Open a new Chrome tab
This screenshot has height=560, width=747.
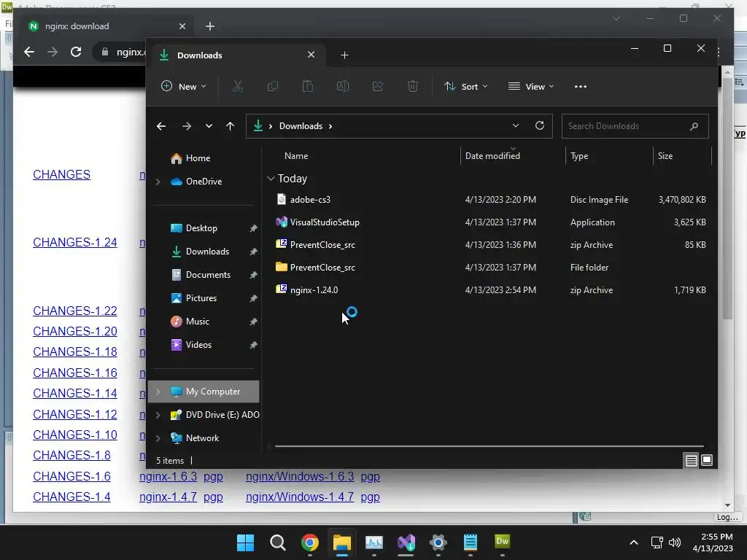pyautogui.click(x=209, y=26)
